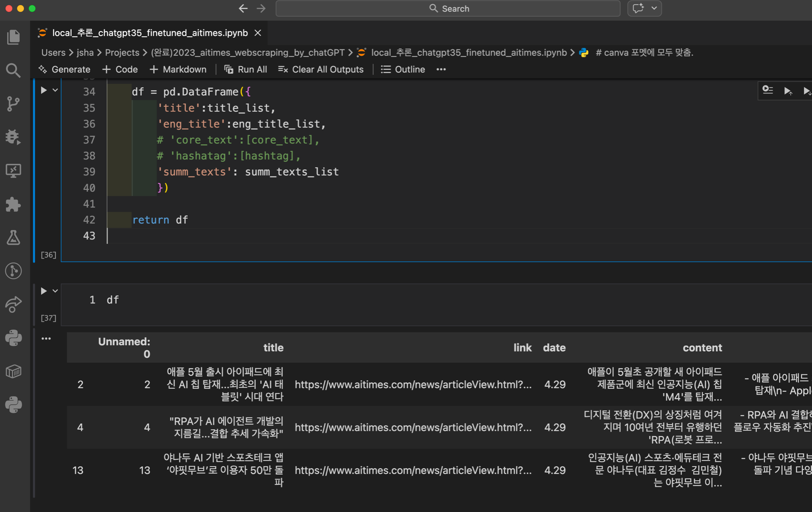
Task: Click the 'return df' code line
Action: tap(160, 220)
